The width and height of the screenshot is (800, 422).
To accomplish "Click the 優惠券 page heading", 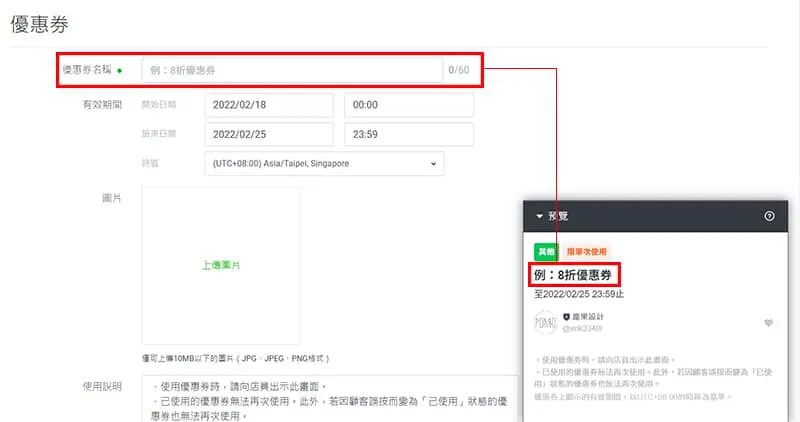I will 39,25.
